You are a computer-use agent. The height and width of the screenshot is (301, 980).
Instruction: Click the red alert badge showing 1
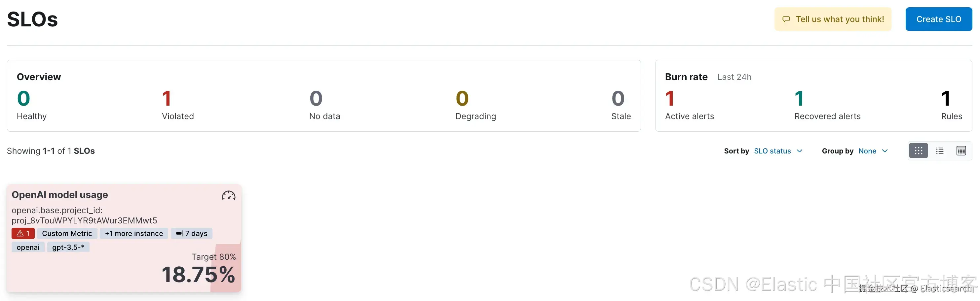tap(23, 233)
